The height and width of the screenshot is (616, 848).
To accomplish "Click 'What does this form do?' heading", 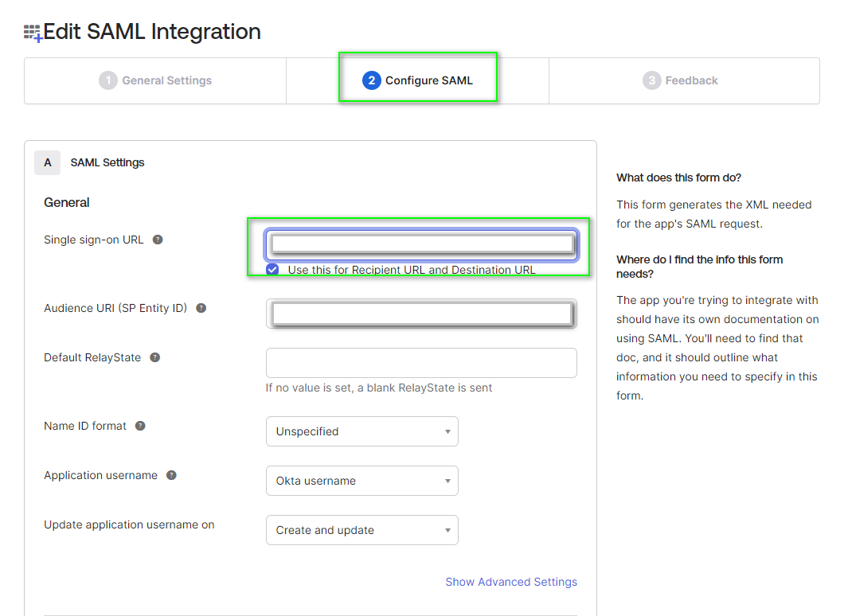I will 678,177.
